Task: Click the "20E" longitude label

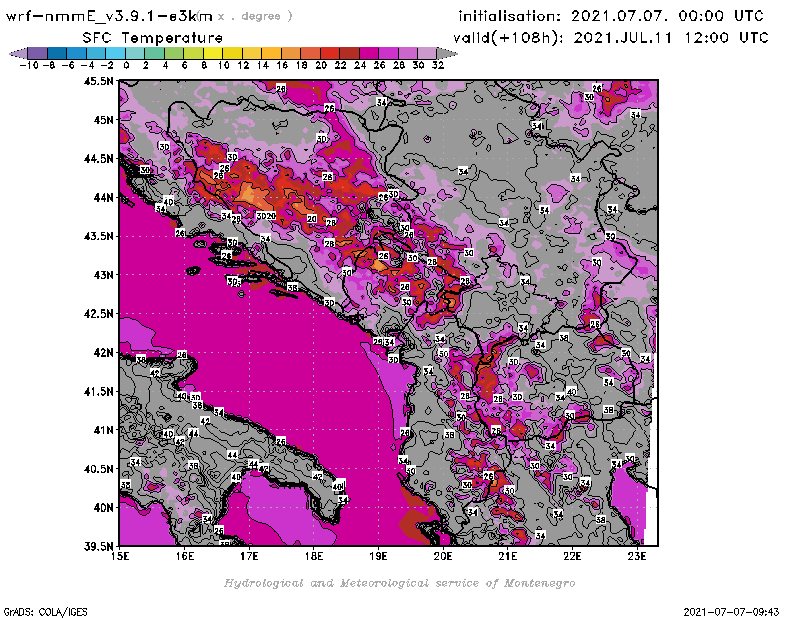Action: click(443, 556)
